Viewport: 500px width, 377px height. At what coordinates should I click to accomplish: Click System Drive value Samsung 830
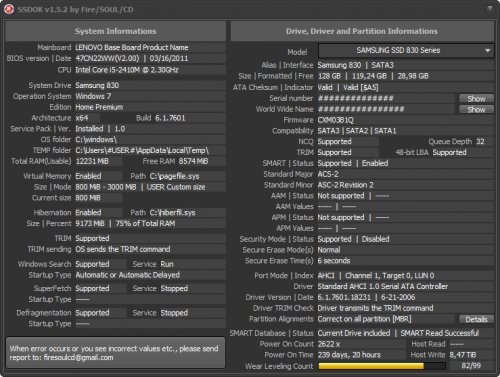coord(97,85)
